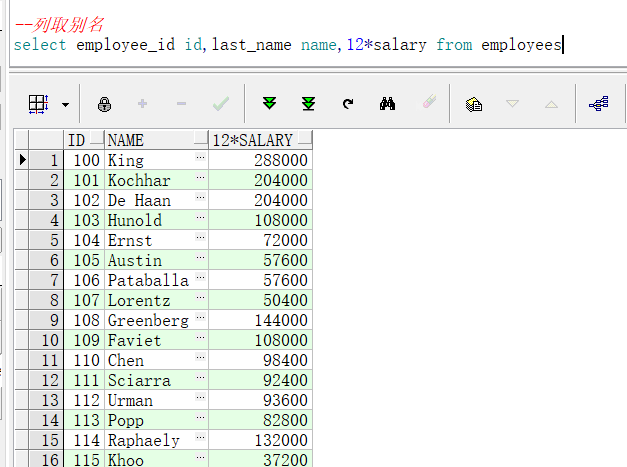The height and width of the screenshot is (467, 627).
Task: Select the name cell 'Urman'
Action: click(x=156, y=400)
